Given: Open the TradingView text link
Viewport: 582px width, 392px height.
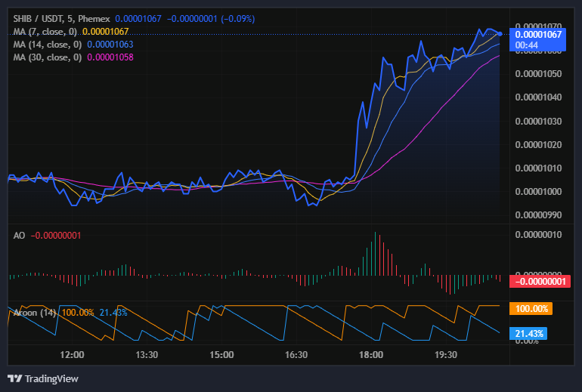Looking at the screenshot, I should [x=51, y=378].
